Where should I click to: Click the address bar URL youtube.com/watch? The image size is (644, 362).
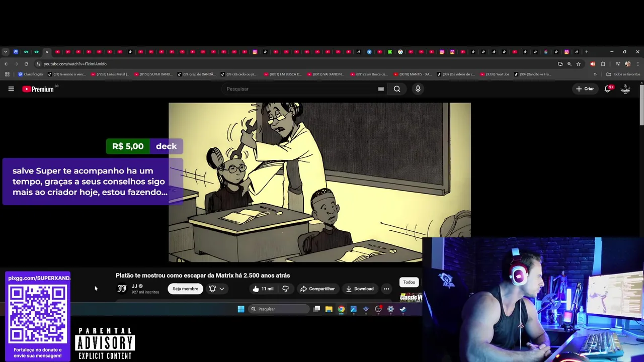tap(75, 64)
